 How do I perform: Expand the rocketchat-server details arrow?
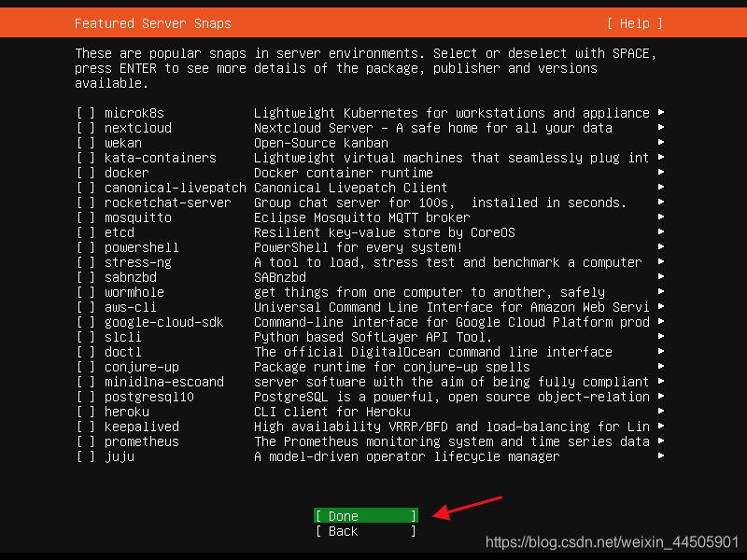coord(661,202)
